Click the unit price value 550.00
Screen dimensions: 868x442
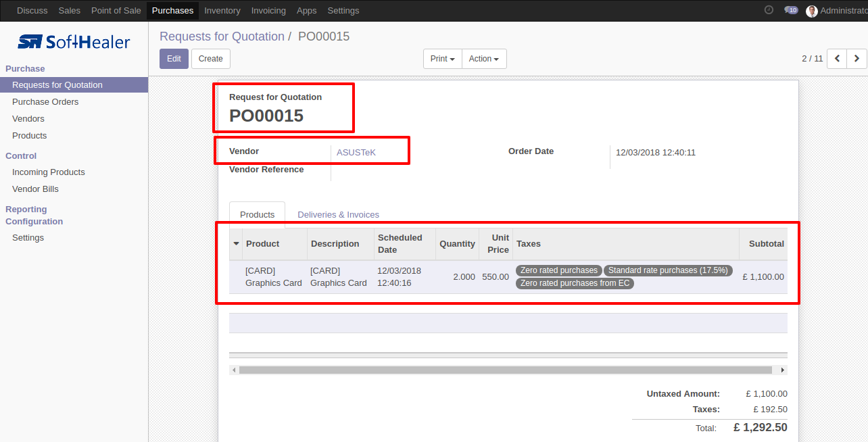pos(496,276)
